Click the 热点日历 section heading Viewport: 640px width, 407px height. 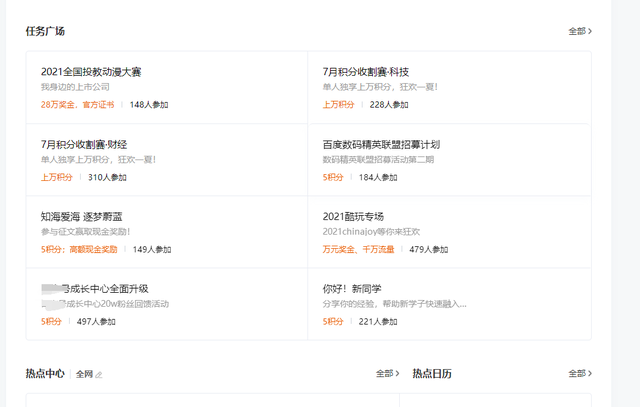coord(432,373)
